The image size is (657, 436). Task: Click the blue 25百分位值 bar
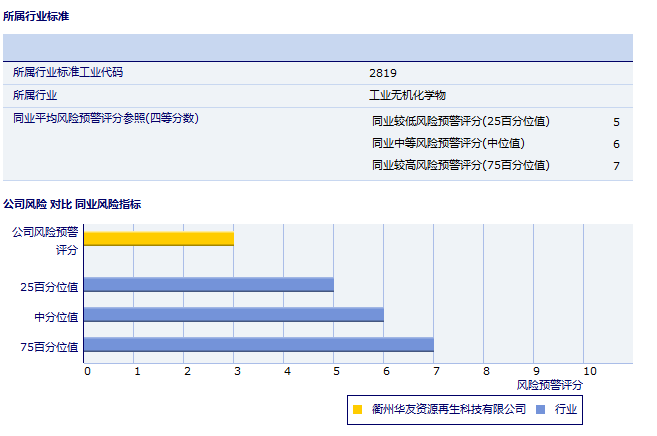point(209,285)
